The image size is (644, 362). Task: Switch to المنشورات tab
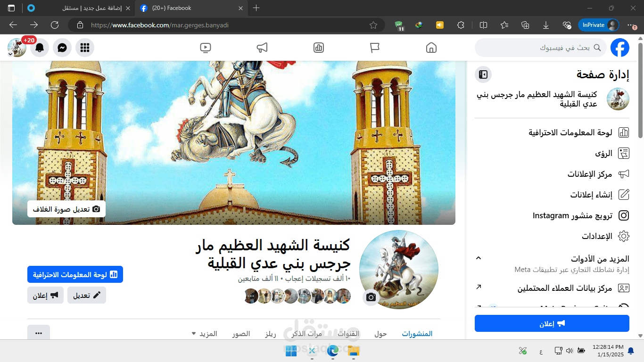tap(417, 334)
